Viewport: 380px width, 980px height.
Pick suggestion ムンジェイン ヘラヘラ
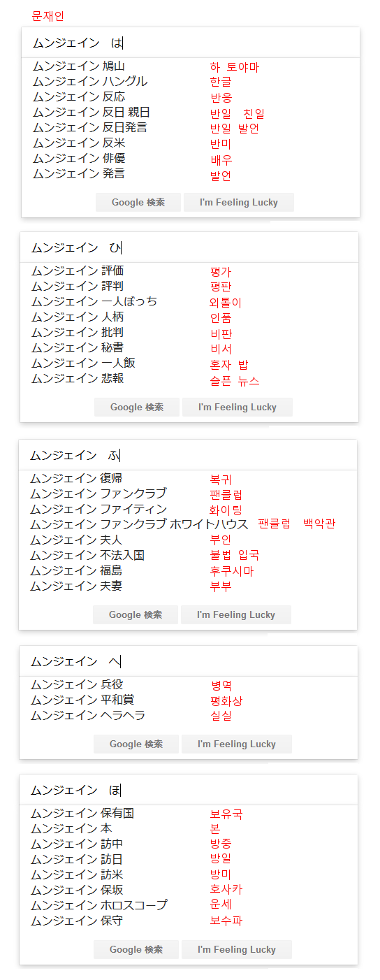pos(88,715)
